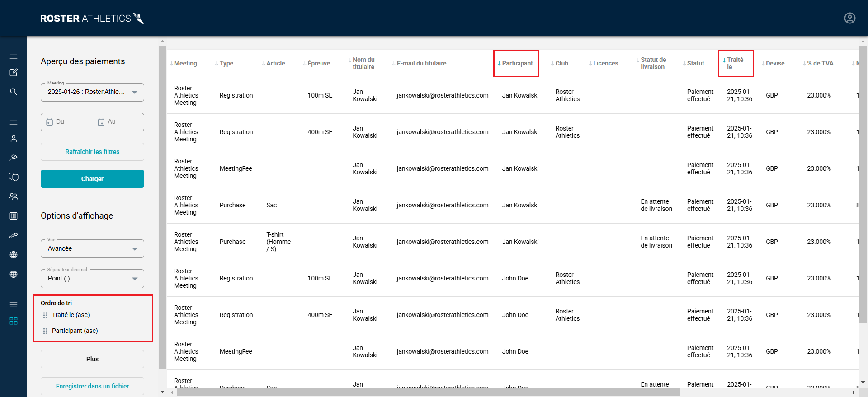Select the Participant (asc) sort order item
Screen dimensions: 868x397
(75, 331)
